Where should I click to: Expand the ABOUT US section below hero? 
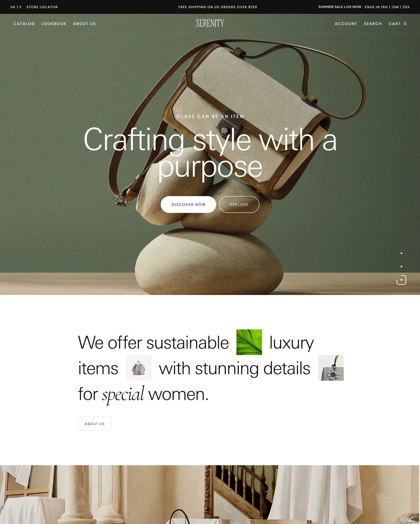click(94, 423)
